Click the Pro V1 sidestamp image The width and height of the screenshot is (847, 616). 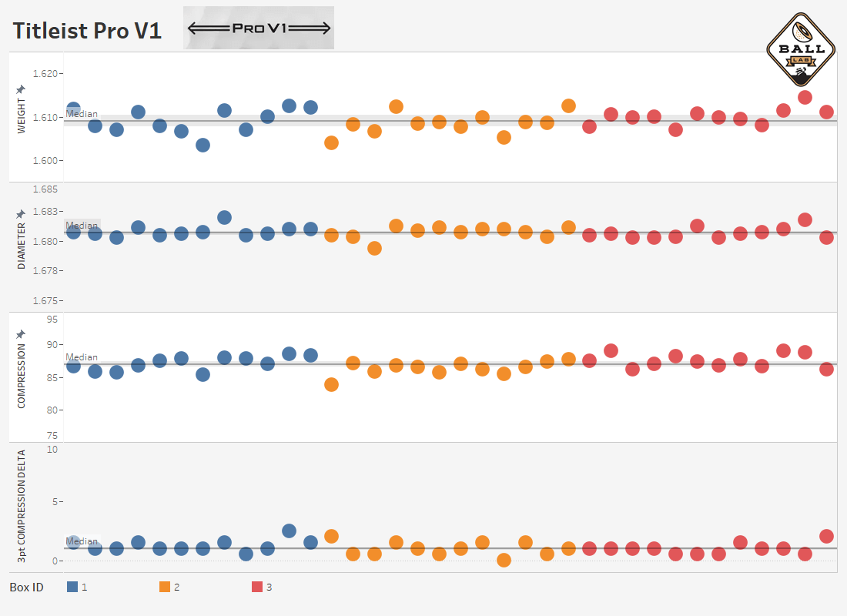259,28
